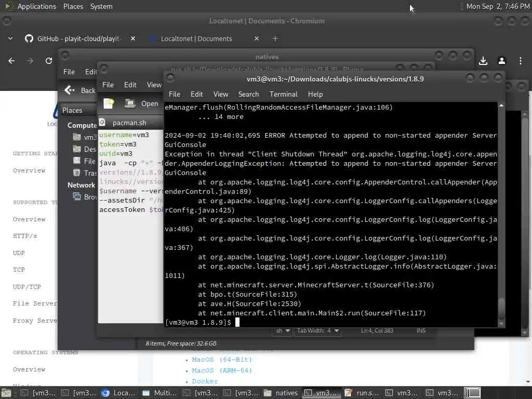Open TCP docs link
Image resolution: width=532 pixels, height=399 pixels.
pos(19,270)
